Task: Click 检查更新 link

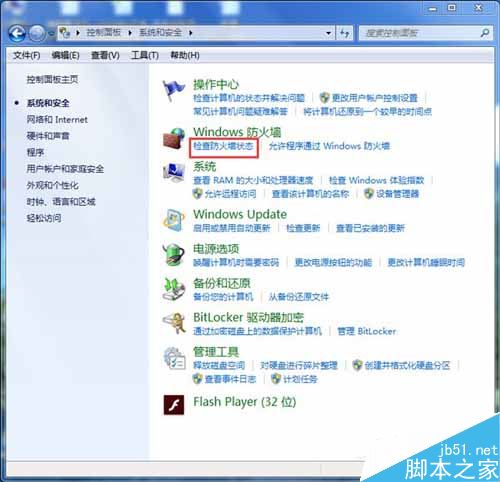Action: coord(303,228)
